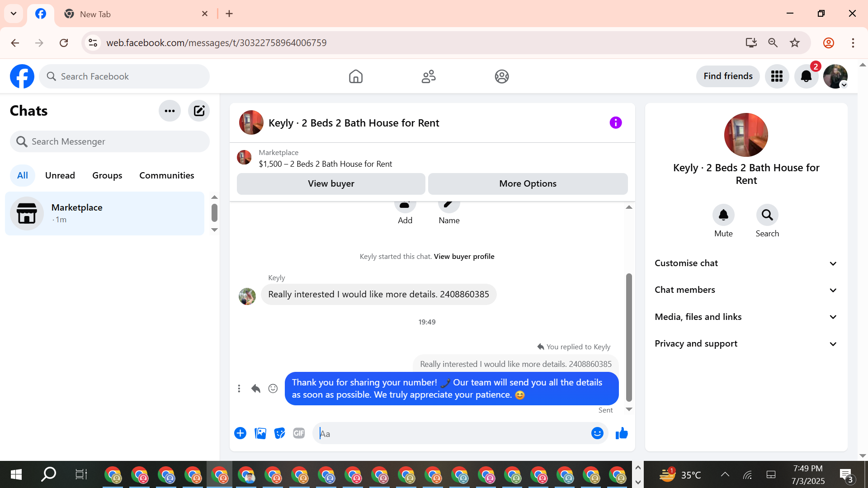This screenshot has width=868, height=488.
Task: Click the purple conversation info icon
Action: tap(615, 122)
